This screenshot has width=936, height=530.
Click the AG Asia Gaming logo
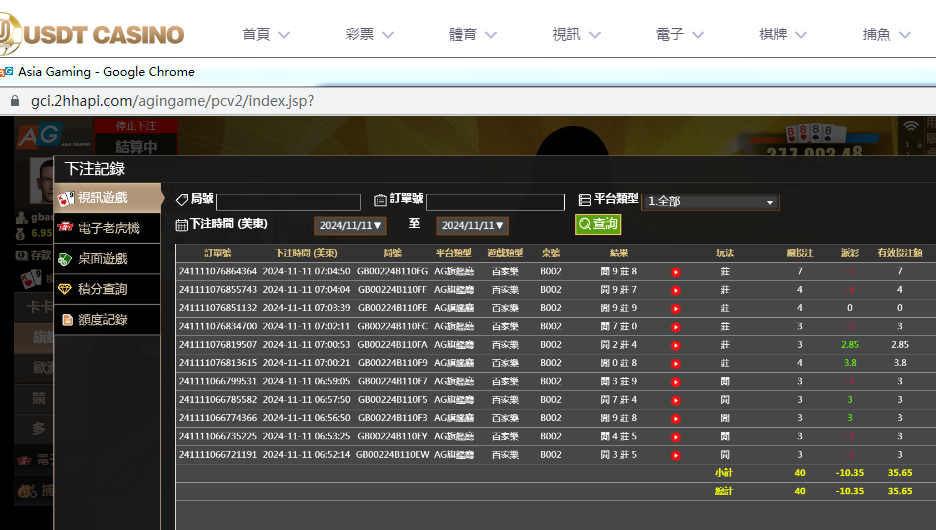[38, 137]
